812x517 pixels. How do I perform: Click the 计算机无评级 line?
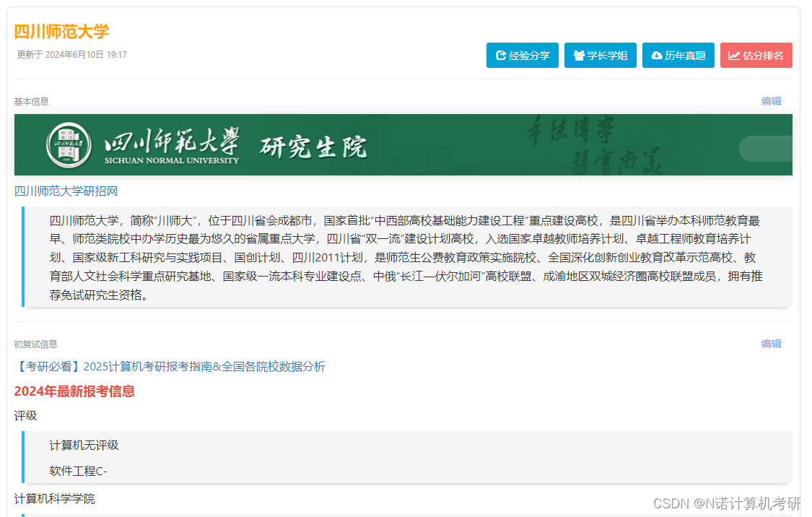[x=84, y=446]
